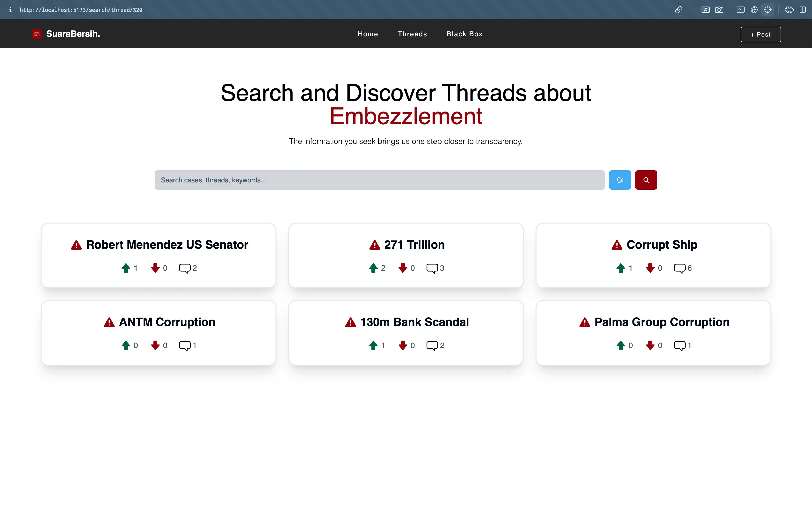Click warning icon on Corrupt Ship card
Screen dimensions: 812x508
(x=617, y=245)
